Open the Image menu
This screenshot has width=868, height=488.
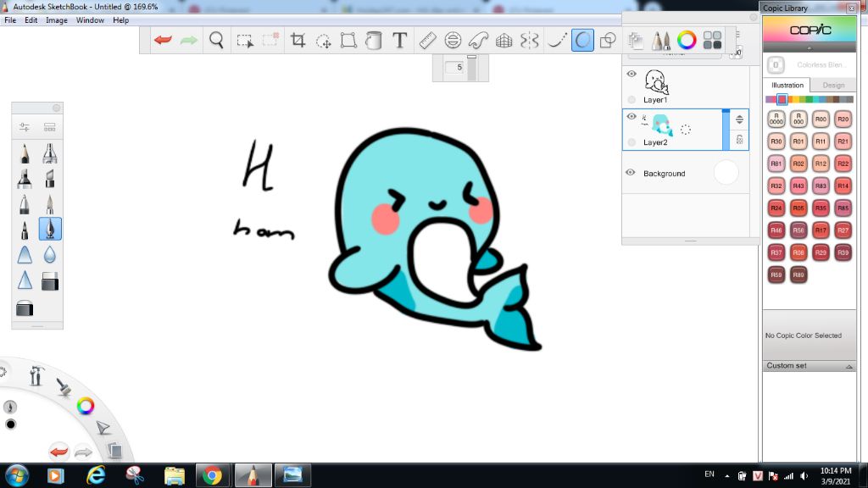tap(57, 20)
